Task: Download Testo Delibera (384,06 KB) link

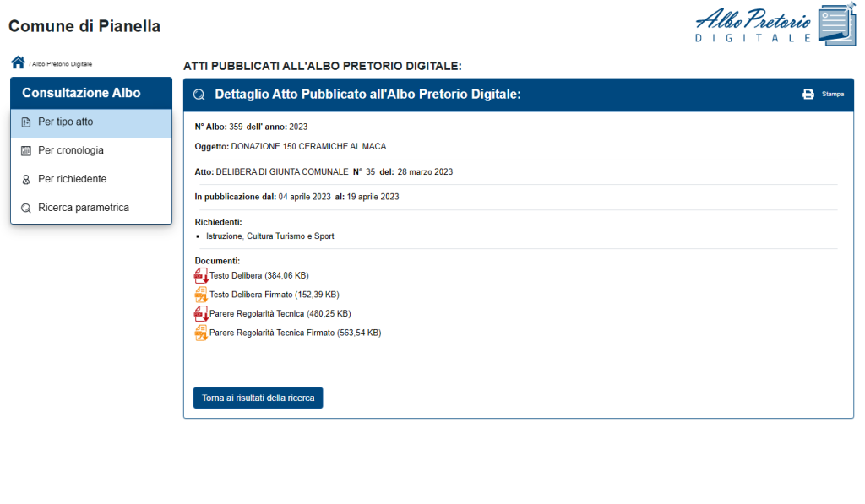Action: pyautogui.click(x=259, y=276)
